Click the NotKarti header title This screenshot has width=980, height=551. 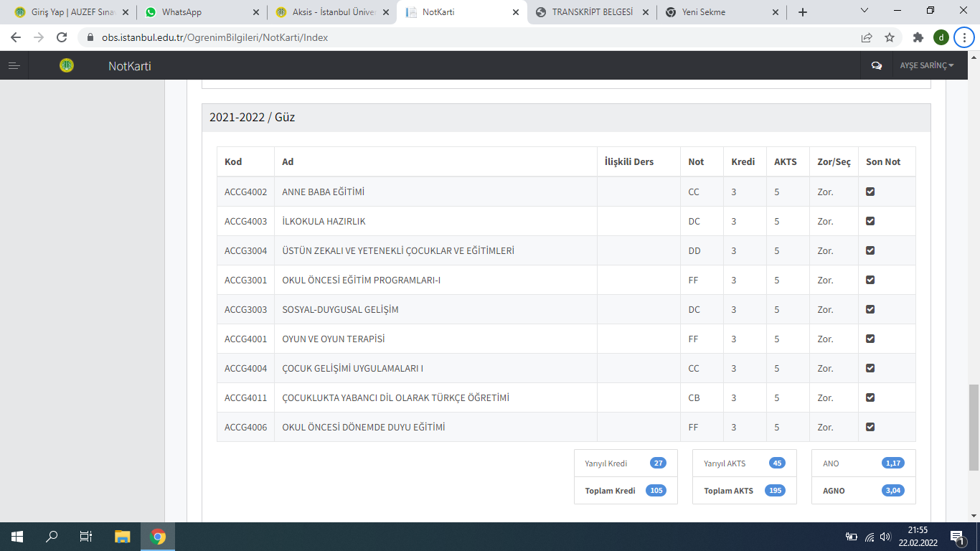point(129,66)
